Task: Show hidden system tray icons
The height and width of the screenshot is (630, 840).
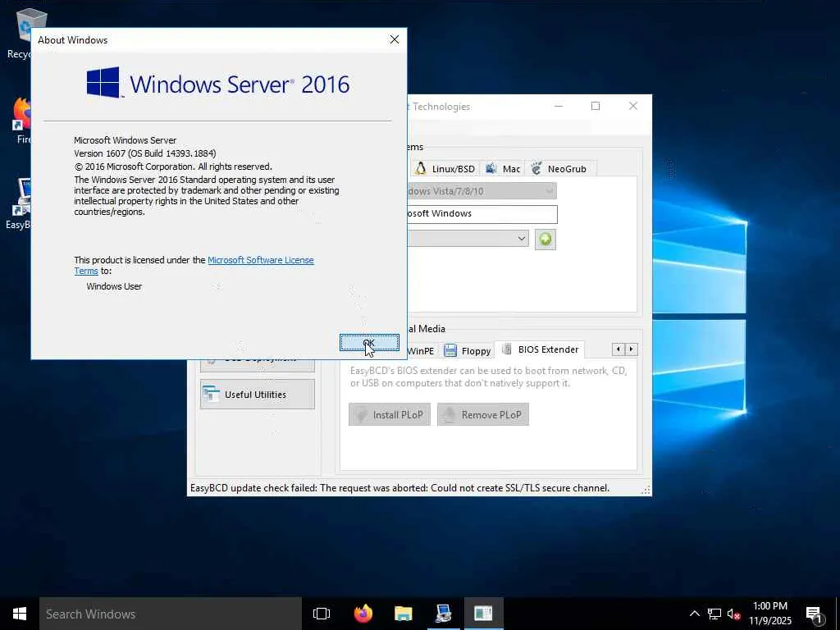Action: (x=694, y=614)
